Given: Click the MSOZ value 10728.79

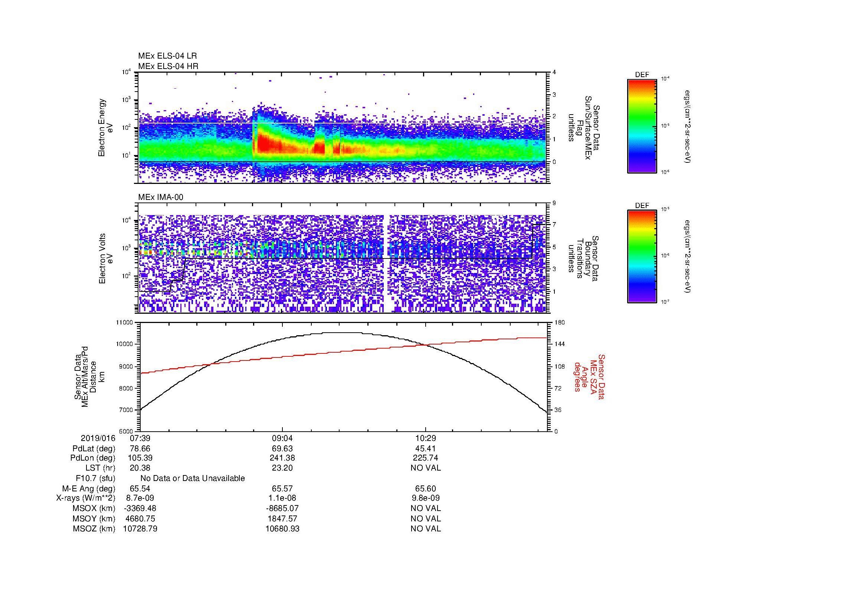Looking at the screenshot, I should point(140,529).
